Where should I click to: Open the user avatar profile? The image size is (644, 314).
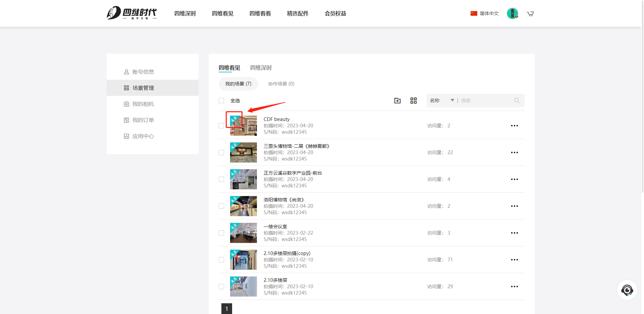pos(512,13)
